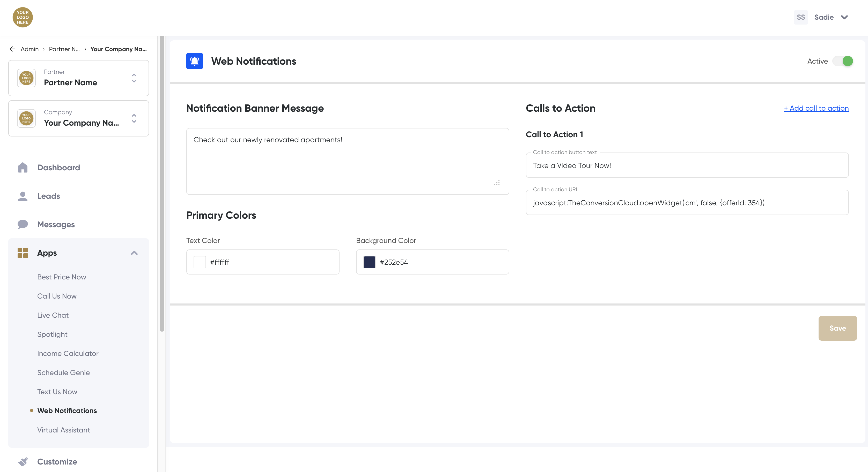
Task: Click the Leads person icon
Action: pos(23,196)
